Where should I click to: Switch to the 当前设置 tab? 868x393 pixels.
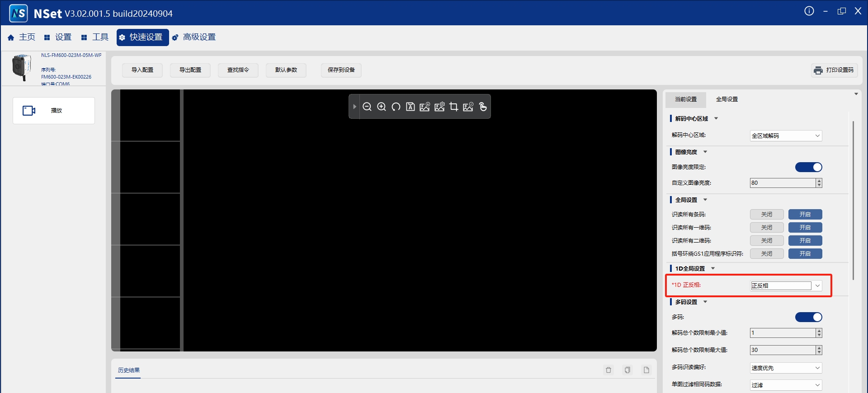click(686, 99)
